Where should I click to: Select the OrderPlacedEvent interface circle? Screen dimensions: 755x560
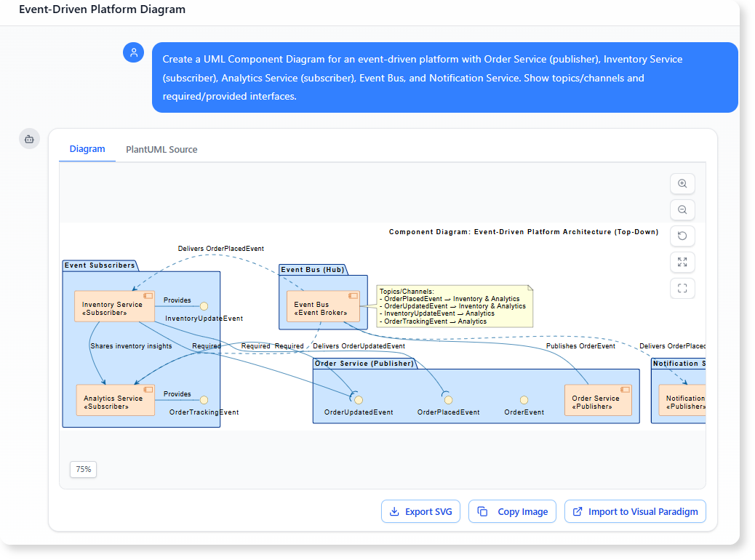pos(448,399)
